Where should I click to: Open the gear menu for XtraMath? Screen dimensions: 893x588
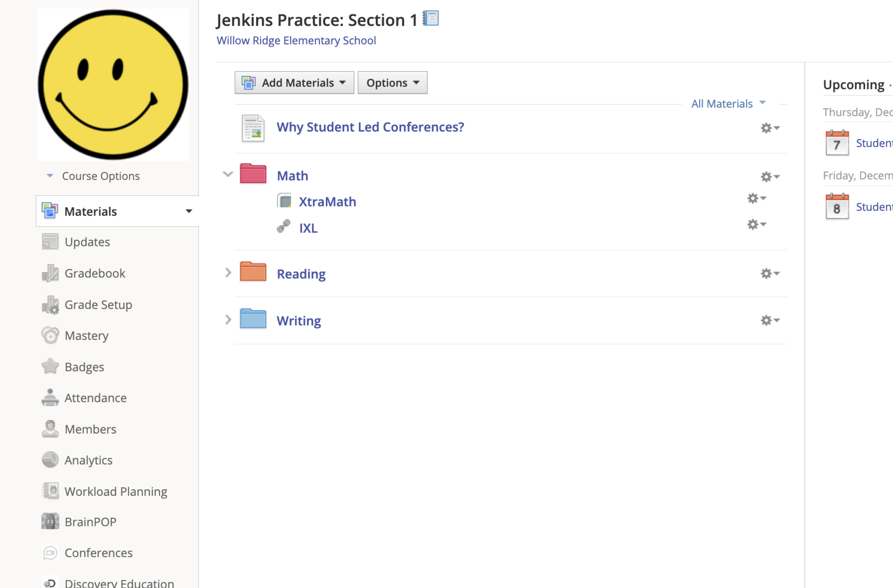(756, 198)
